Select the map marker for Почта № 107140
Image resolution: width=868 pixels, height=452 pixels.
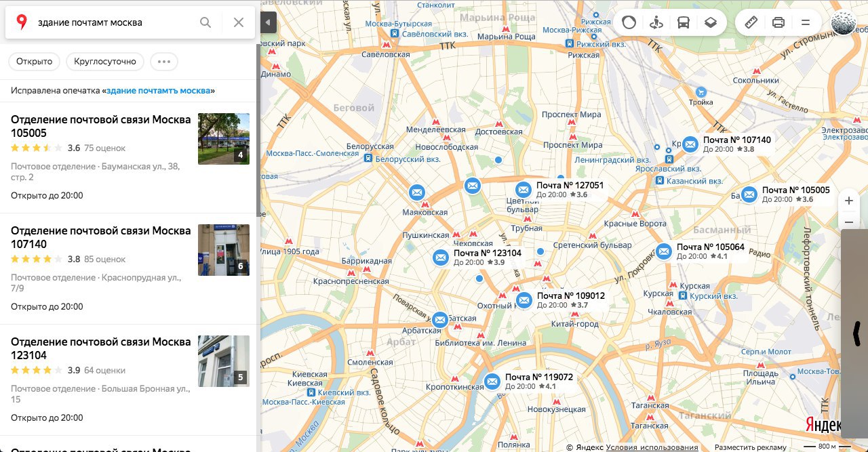click(690, 144)
